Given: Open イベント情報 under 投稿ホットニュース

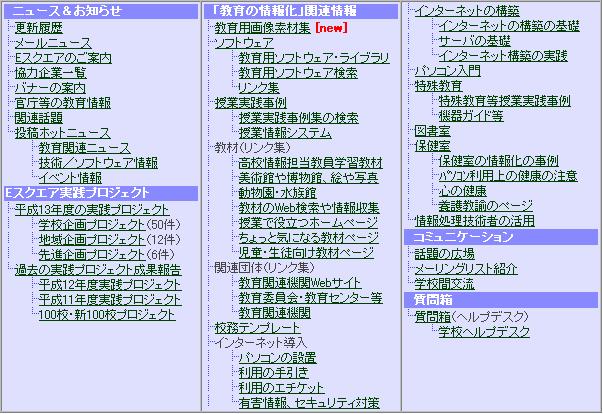Looking at the screenshot, I should 71,177.
